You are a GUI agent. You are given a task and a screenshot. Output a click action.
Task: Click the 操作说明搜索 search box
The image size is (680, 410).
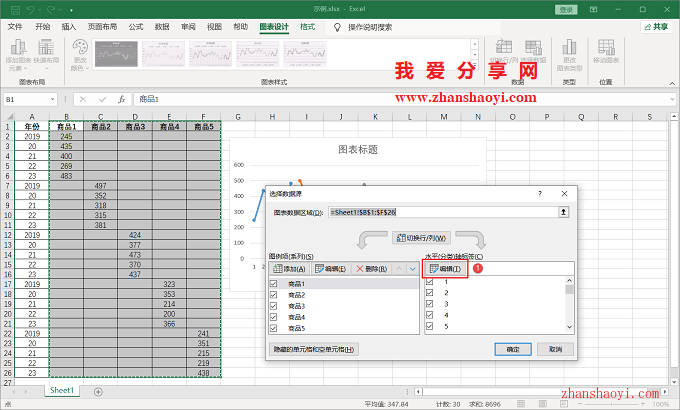(x=370, y=27)
